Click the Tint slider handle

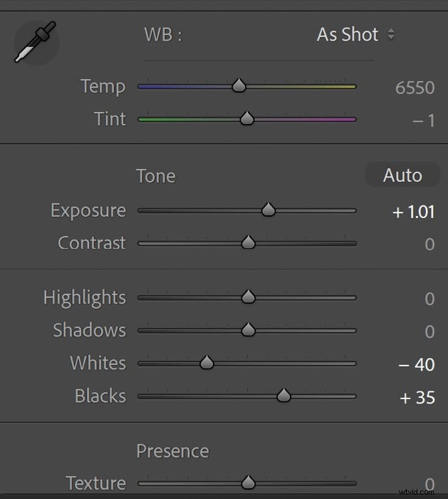[247, 118]
